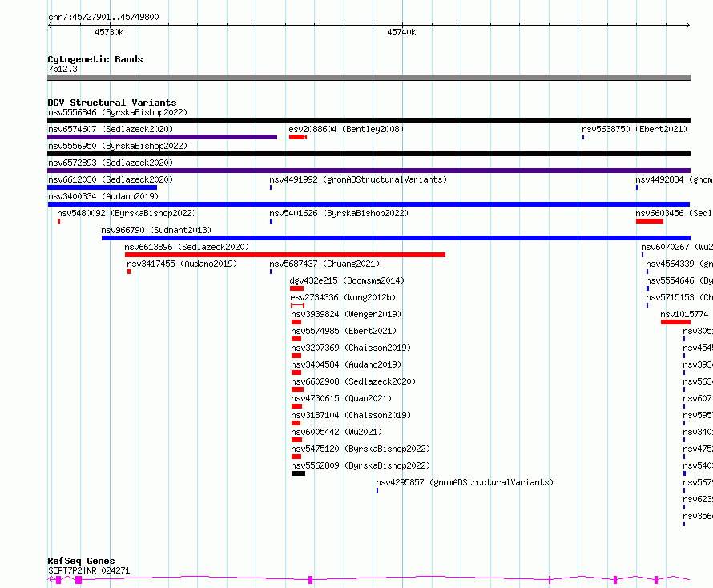Open the nsv966790 (Sudmant2013) label
The image size is (713, 588).
156,230
